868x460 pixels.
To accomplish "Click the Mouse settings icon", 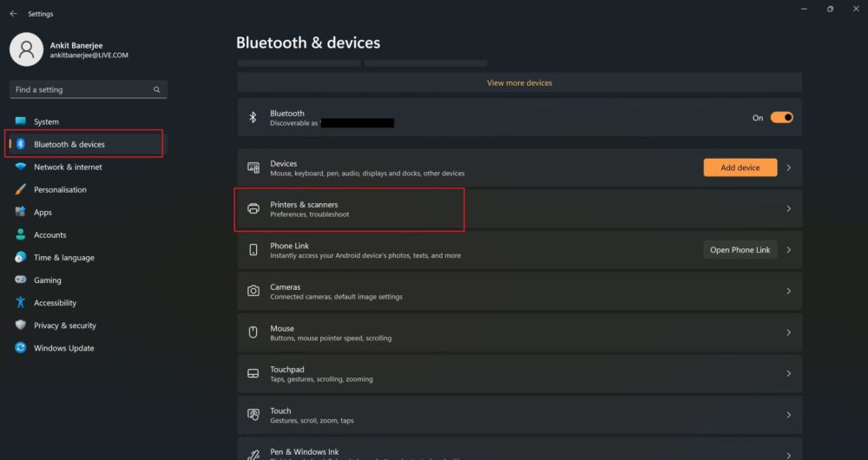I will (x=253, y=332).
